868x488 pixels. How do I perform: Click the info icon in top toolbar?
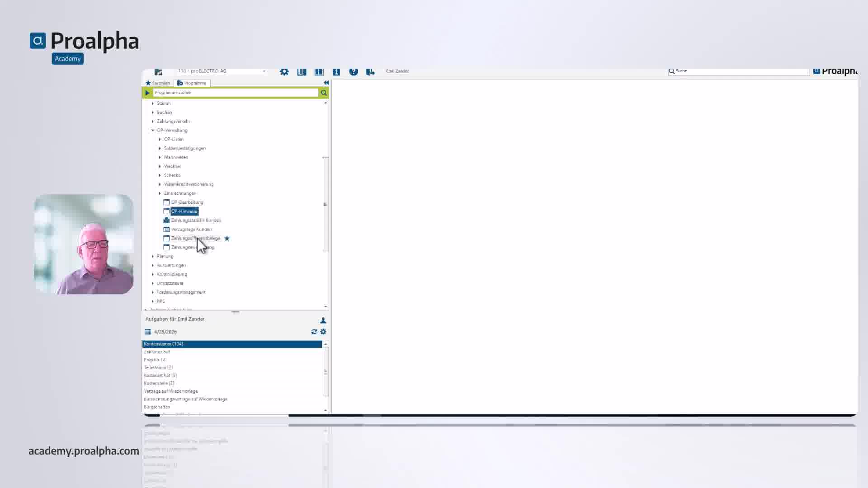(336, 71)
